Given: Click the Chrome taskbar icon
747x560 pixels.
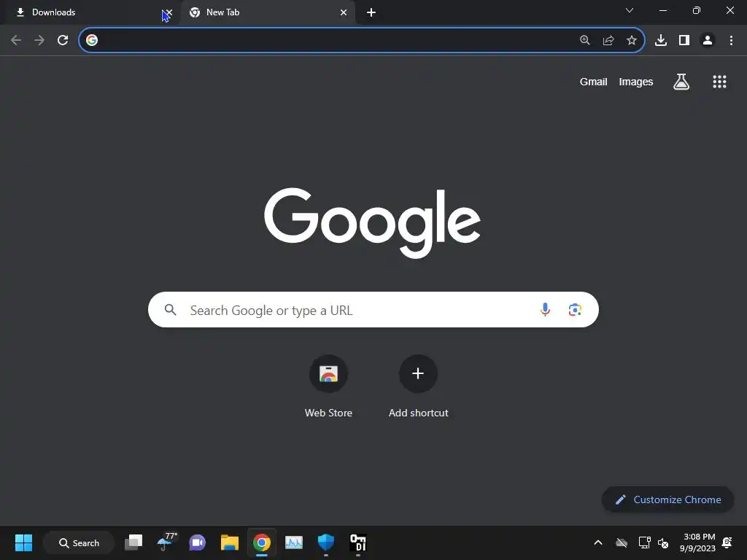Looking at the screenshot, I should click(x=262, y=542).
